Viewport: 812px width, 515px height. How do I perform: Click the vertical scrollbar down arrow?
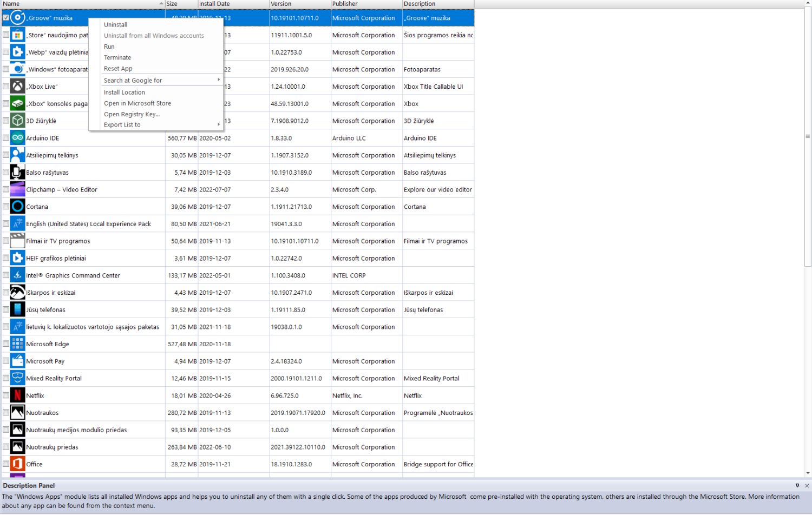click(x=808, y=473)
